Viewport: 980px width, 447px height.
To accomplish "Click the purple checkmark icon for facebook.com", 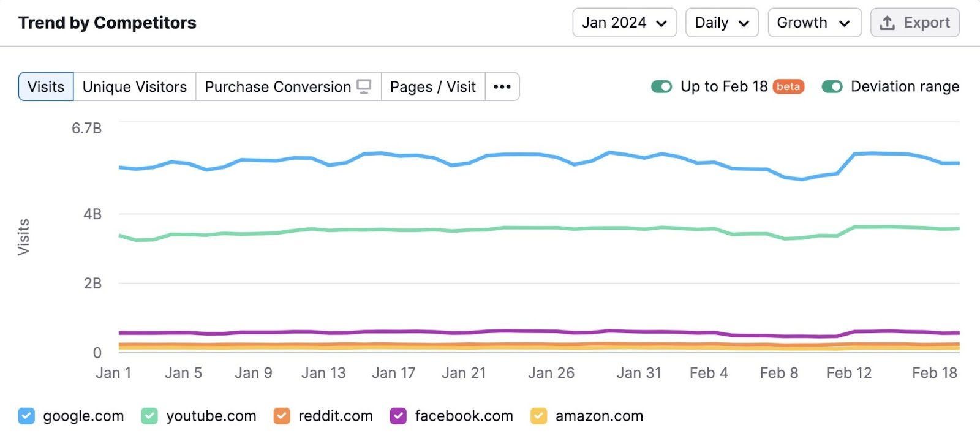I will [x=399, y=416].
